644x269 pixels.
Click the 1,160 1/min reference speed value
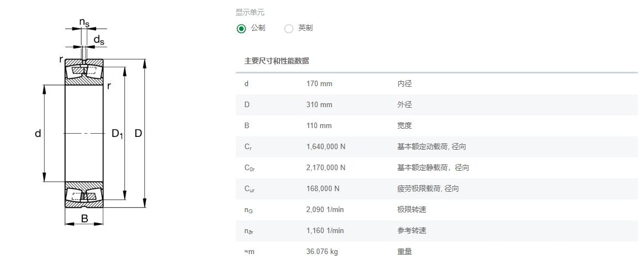pyautogui.click(x=325, y=230)
